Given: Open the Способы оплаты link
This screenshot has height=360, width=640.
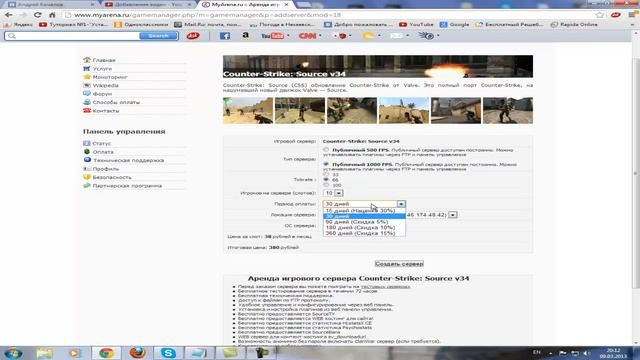Looking at the screenshot, I should coord(116,102).
